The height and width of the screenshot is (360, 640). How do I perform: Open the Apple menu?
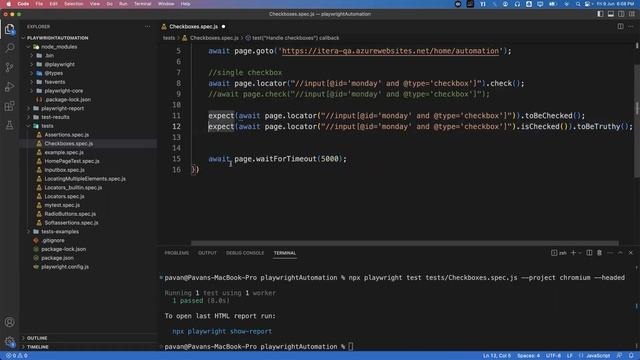[8, 4]
